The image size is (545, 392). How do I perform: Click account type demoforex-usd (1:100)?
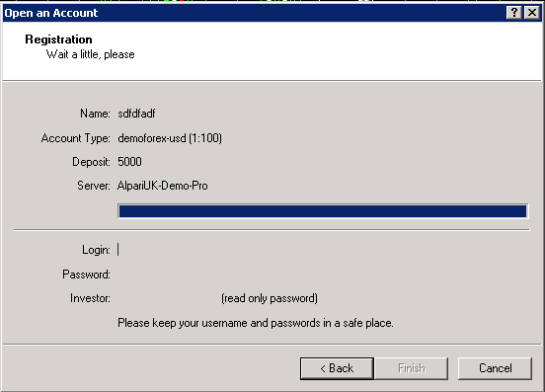170,138
